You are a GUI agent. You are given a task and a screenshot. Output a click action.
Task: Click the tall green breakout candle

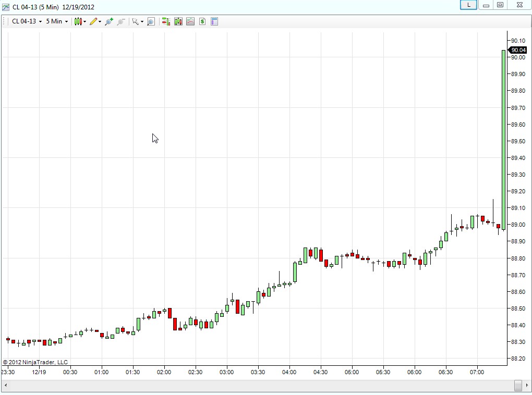coord(503,140)
